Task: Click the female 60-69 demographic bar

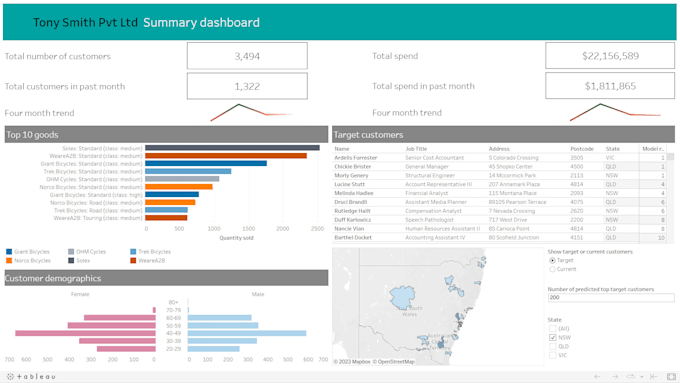Action: point(120,318)
